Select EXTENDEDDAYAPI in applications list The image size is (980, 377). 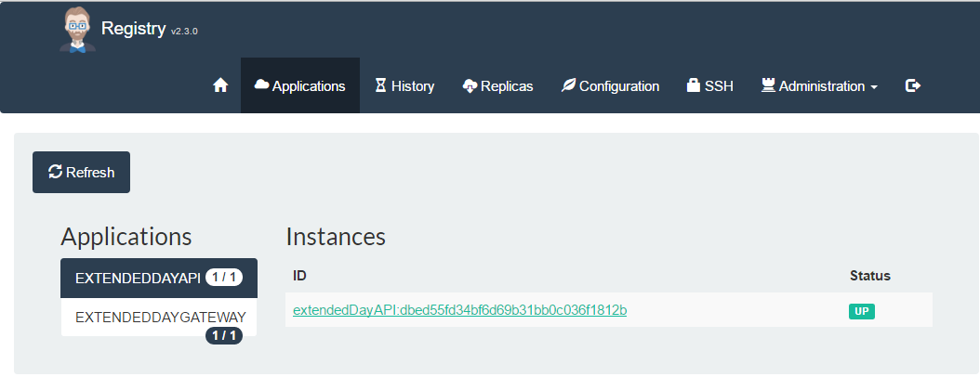(159, 279)
